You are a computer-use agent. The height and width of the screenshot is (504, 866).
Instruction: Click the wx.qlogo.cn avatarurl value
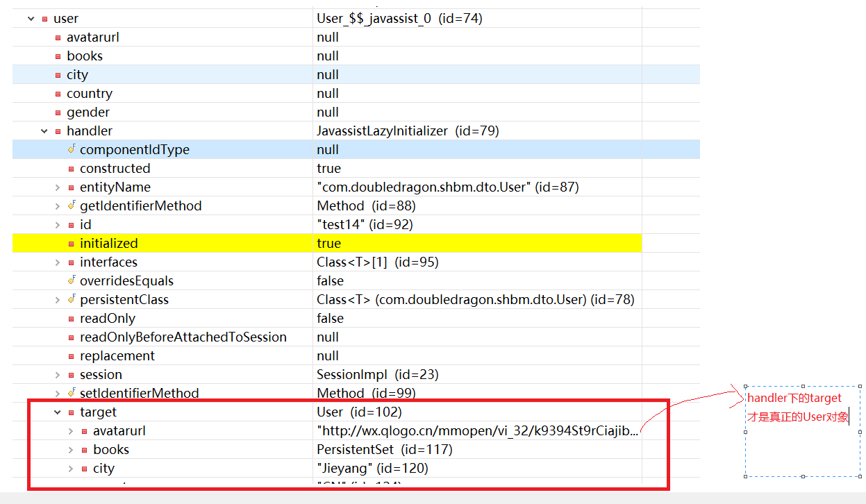click(478, 430)
